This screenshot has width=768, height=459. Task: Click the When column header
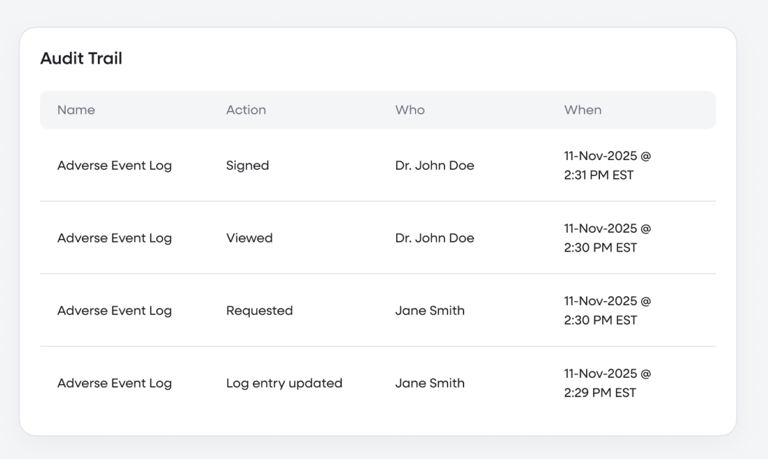(x=583, y=110)
